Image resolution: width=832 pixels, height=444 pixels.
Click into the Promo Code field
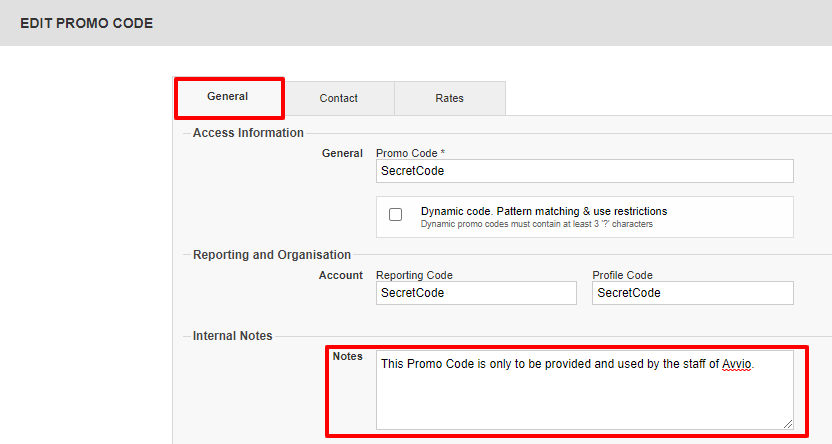(585, 171)
